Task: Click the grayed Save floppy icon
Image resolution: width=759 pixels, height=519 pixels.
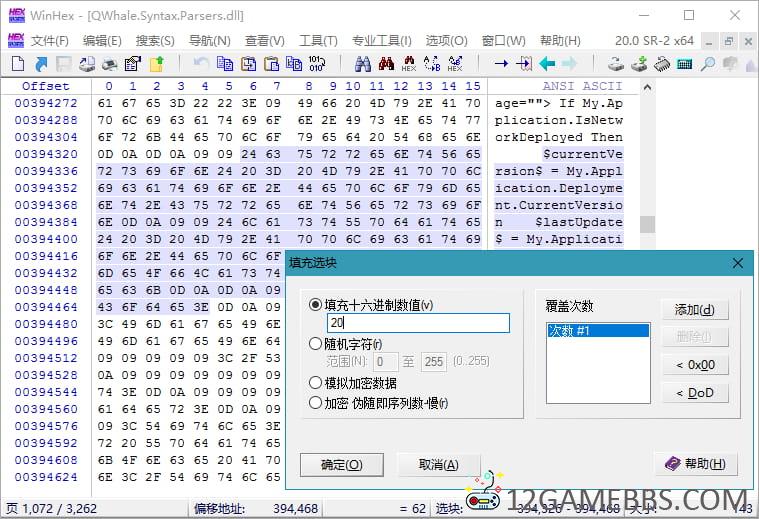Action: [x=63, y=63]
